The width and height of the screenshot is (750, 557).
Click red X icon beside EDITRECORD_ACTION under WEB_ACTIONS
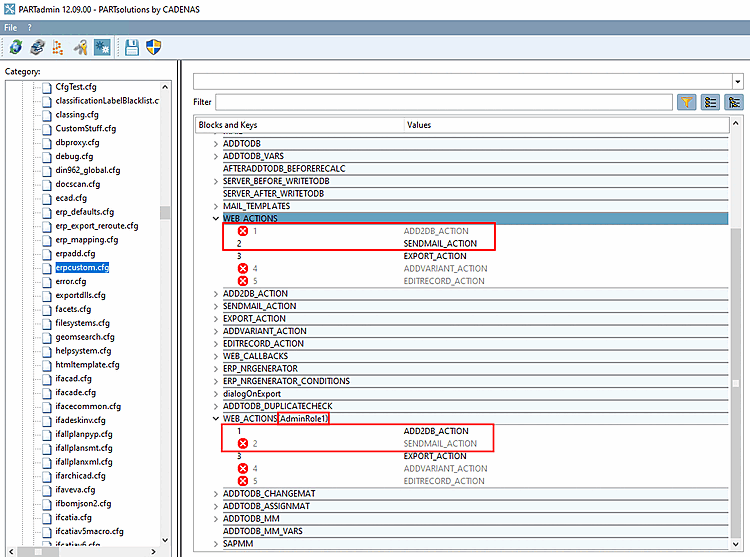[x=243, y=281]
